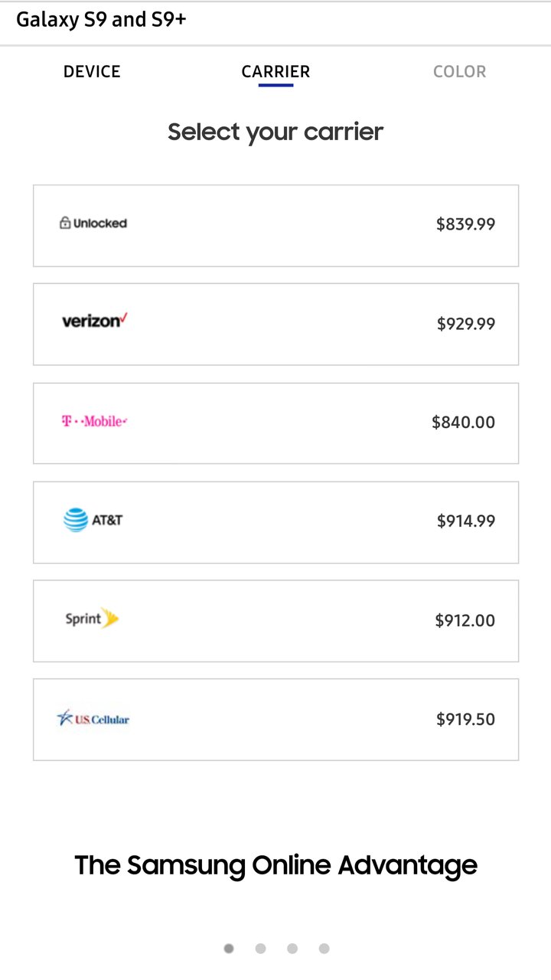Select the $840.00 T-Mobile price
The width and height of the screenshot is (551, 980).
[463, 422]
